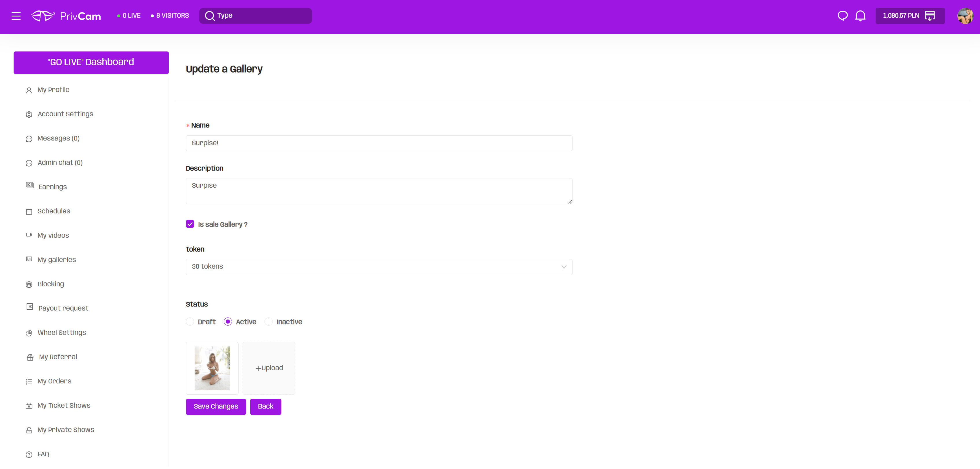Click the +Upload tile
This screenshot has width=980, height=469.
(x=269, y=368)
